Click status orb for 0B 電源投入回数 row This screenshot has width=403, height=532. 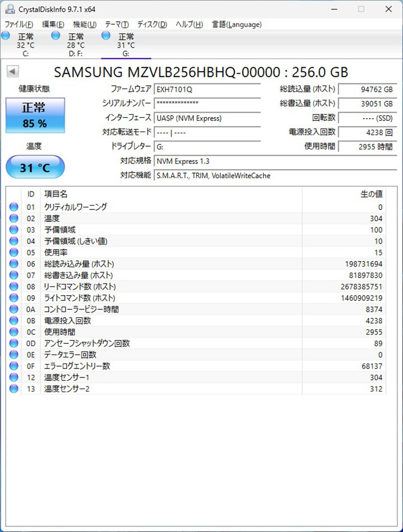point(13,321)
